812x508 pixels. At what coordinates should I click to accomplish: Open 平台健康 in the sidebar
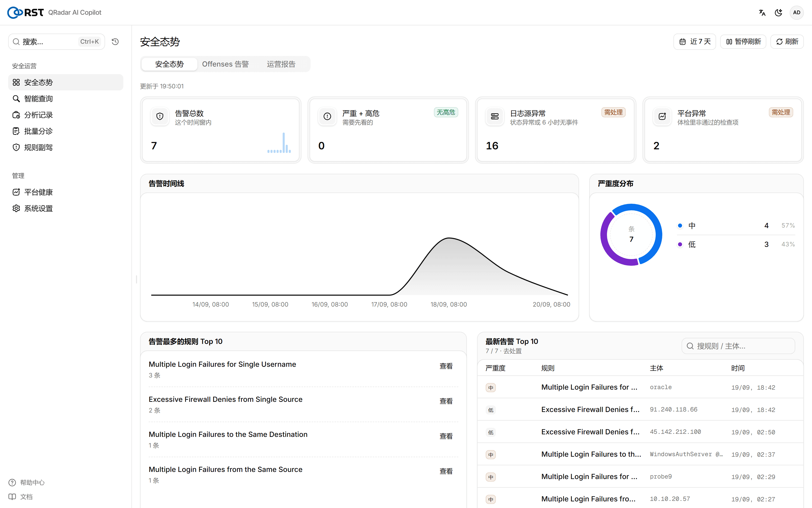click(66, 192)
